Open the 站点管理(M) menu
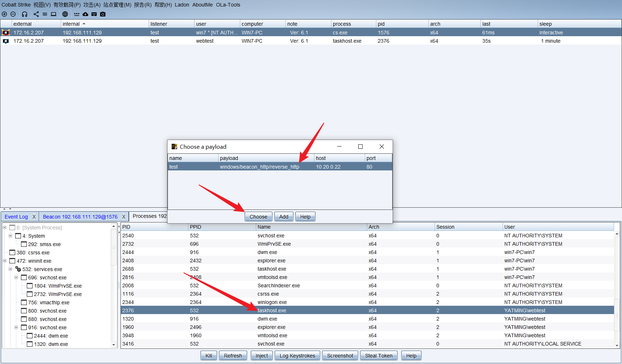Image resolution: width=622 pixels, height=364 pixels. click(117, 5)
